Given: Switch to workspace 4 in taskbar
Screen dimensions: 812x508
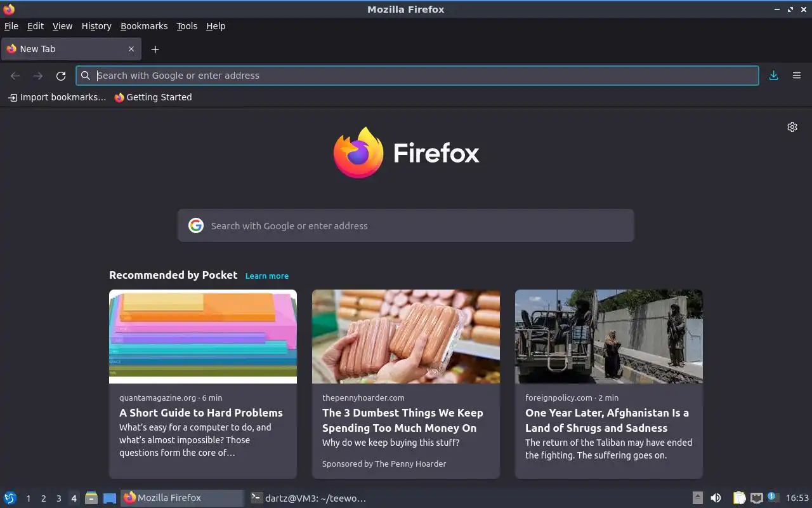Looking at the screenshot, I should click(x=74, y=498).
